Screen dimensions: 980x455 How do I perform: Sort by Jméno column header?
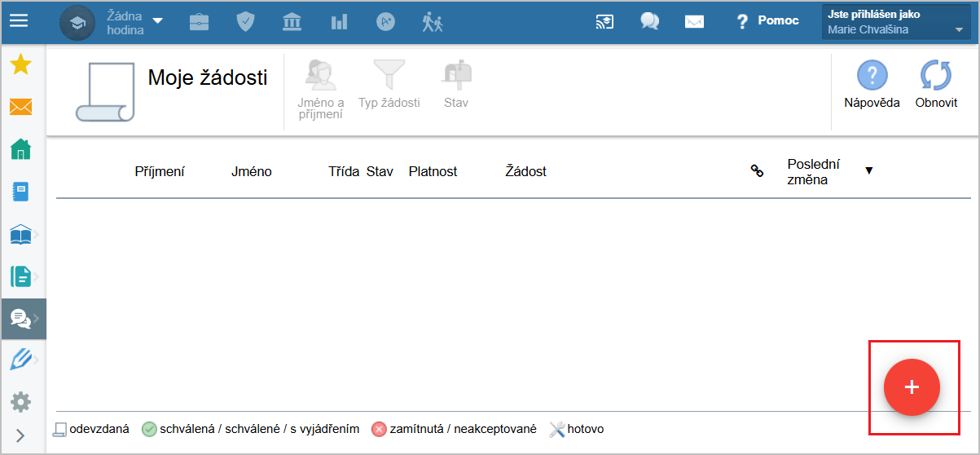pyautogui.click(x=252, y=171)
